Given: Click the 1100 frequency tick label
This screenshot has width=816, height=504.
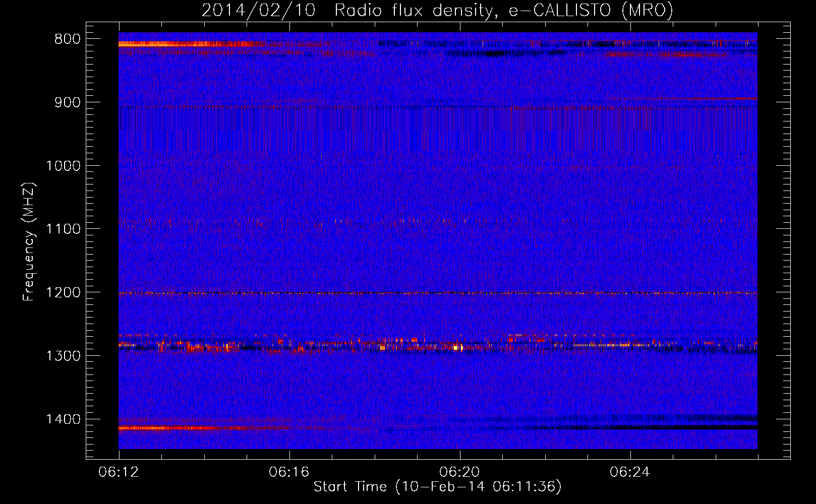Looking at the screenshot, I should [x=63, y=229].
